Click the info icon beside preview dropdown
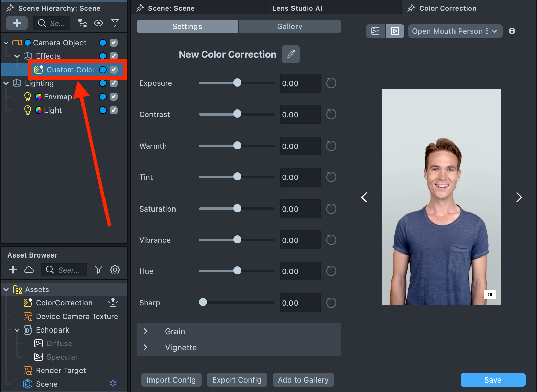 point(512,31)
